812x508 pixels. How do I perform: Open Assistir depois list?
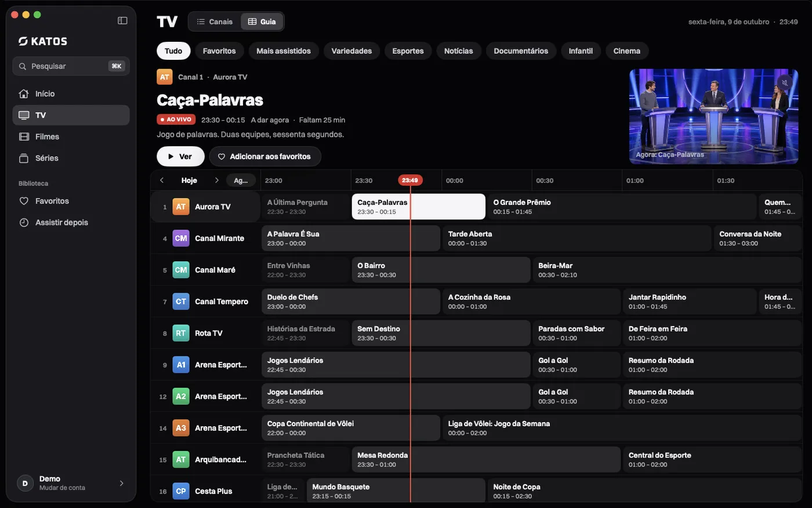click(71, 222)
